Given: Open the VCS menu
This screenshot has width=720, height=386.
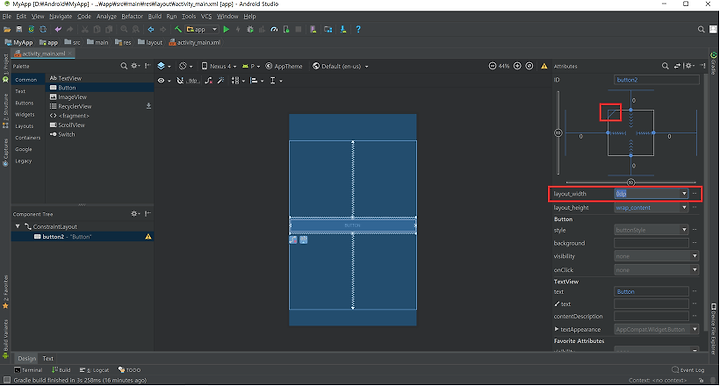Looking at the screenshot, I should (x=206, y=17).
